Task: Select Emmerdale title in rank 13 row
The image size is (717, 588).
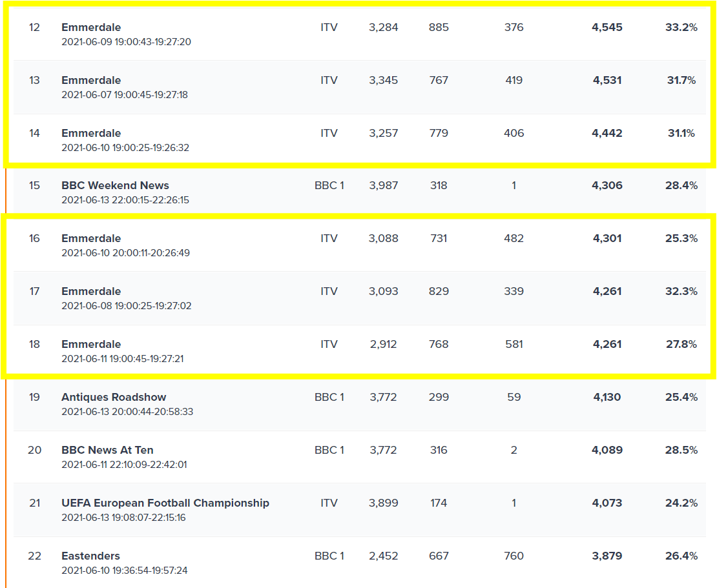Action: tap(91, 81)
